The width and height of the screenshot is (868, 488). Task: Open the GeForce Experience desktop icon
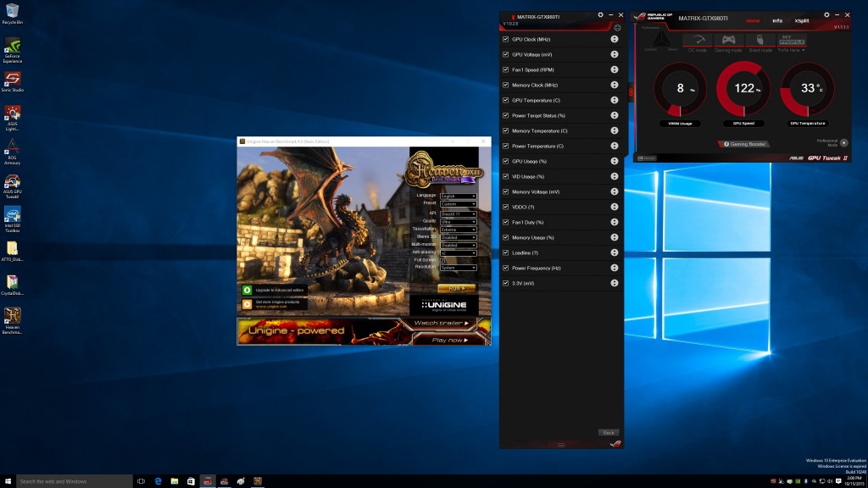12,50
